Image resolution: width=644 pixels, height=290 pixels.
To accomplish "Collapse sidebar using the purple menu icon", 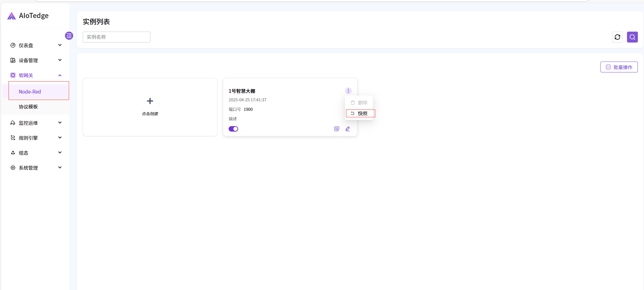I will click(69, 36).
